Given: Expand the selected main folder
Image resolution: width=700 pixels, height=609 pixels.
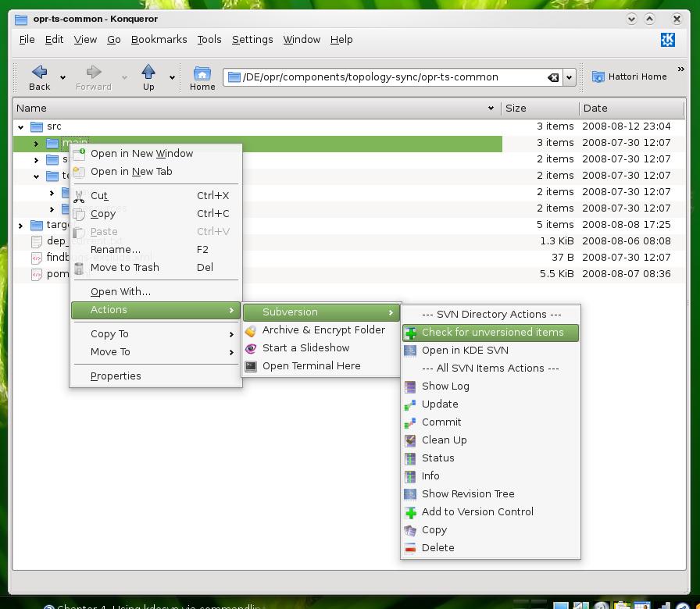Looking at the screenshot, I should click(37, 144).
